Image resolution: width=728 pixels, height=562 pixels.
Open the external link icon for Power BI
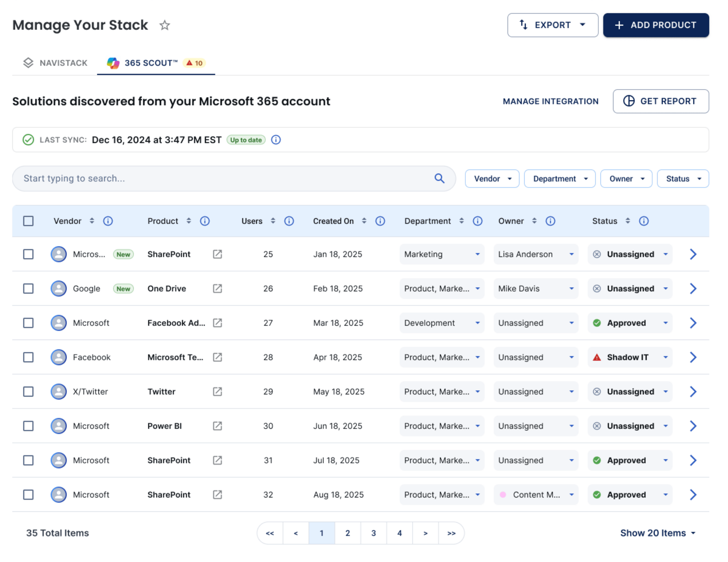217,426
